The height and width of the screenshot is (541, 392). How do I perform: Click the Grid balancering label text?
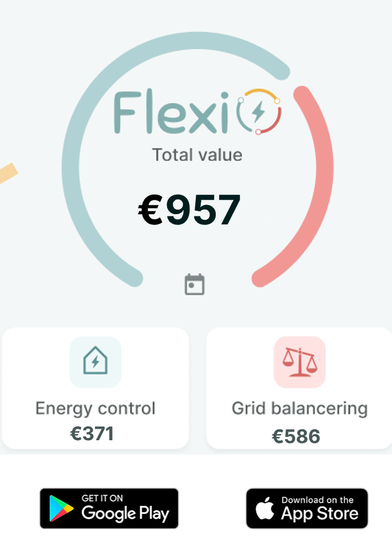pos(300,409)
